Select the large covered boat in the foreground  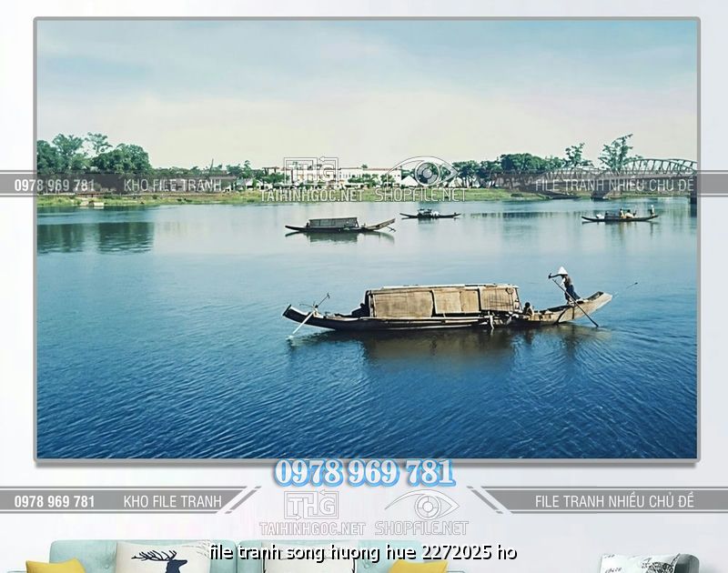point(443,306)
